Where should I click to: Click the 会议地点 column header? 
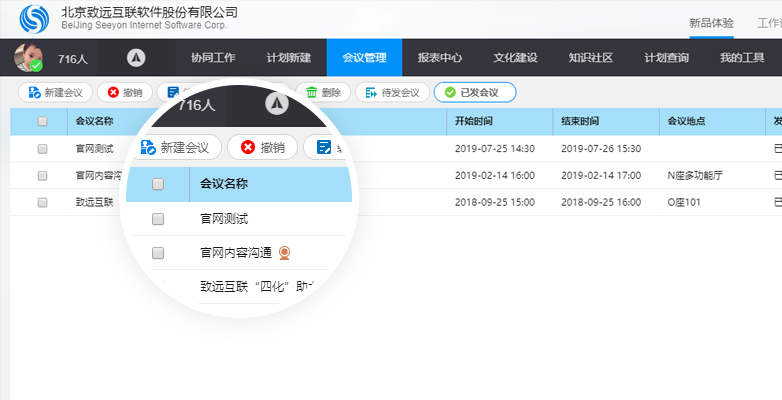tap(685, 122)
